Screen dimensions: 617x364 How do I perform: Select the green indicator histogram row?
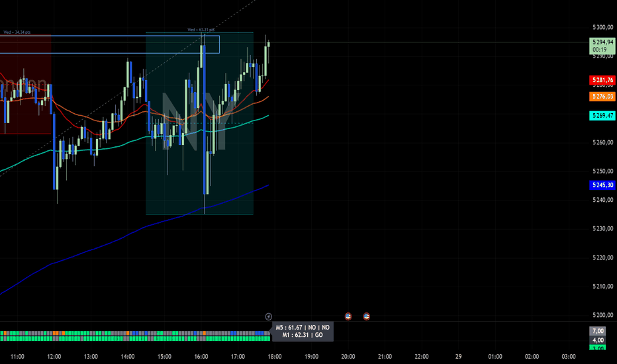point(135,338)
